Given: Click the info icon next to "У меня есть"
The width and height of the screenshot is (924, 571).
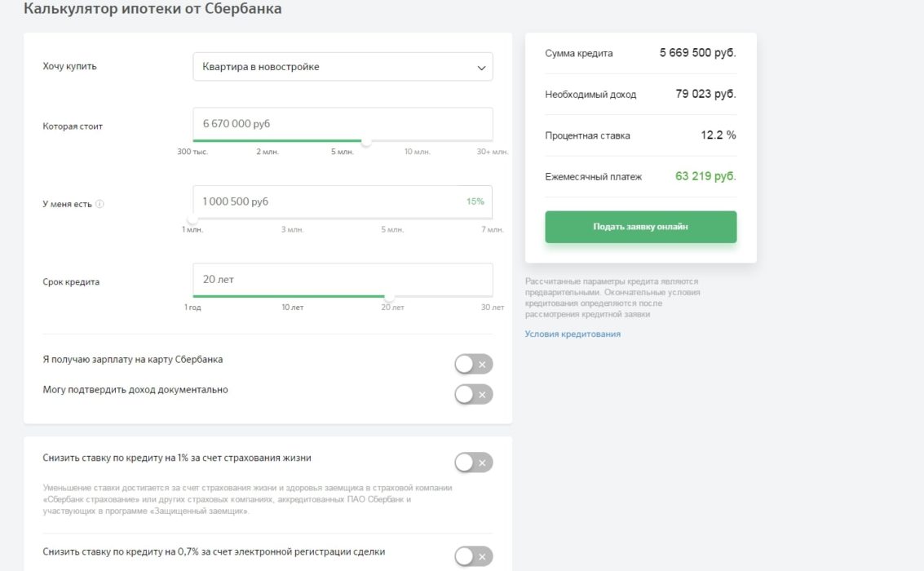Looking at the screenshot, I should pos(99,204).
